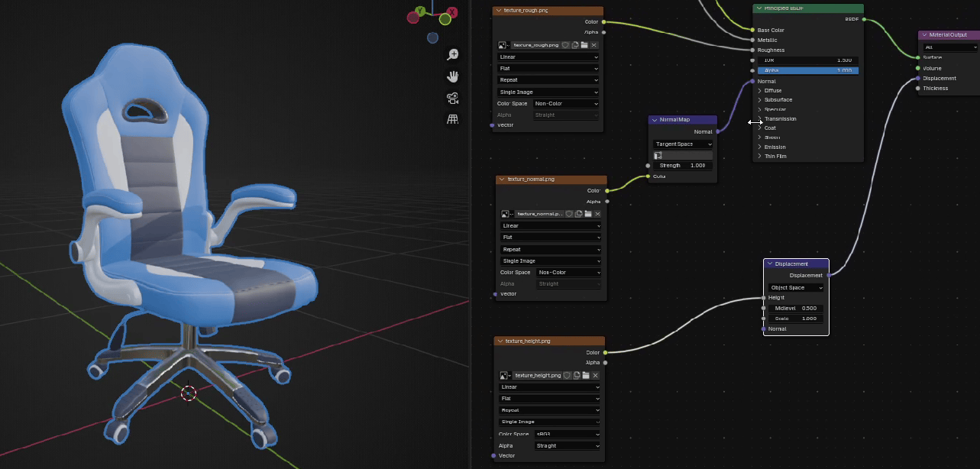Viewport: 980px width, 469px height.
Task: Expand the Subsurface panel in Principled BSDF
Action: (760, 100)
